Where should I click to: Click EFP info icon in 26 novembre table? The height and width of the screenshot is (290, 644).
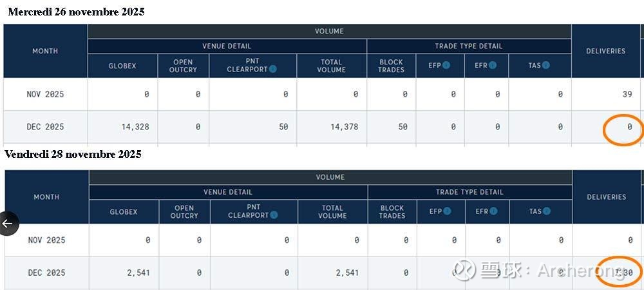(446, 66)
